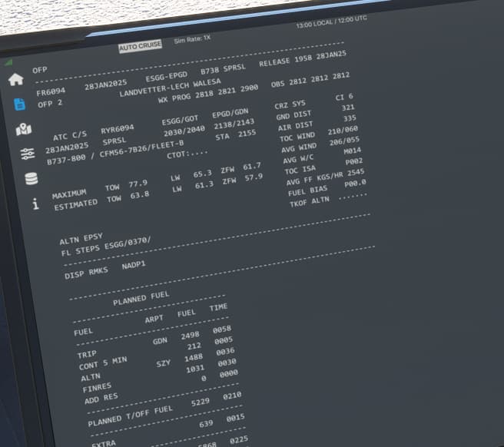Click the TOC WIND 210/060 row
This screenshot has height=447, width=504.
pyautogui.click(x=319, y=134)
